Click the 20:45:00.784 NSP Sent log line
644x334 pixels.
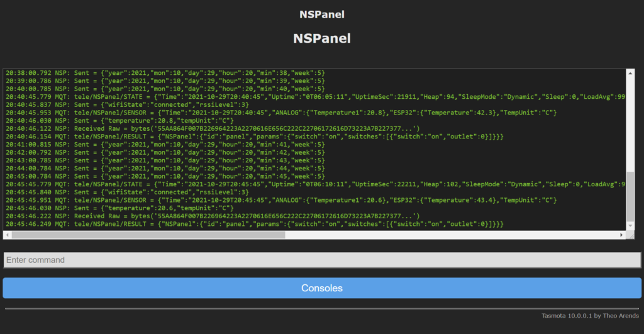click(x=165, y=176)
